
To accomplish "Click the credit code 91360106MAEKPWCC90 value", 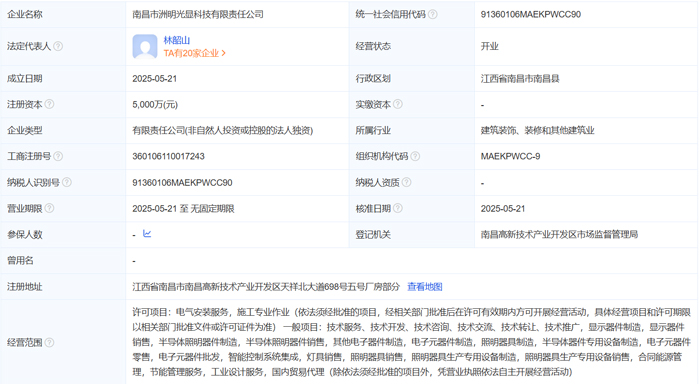I will point(531,14).
